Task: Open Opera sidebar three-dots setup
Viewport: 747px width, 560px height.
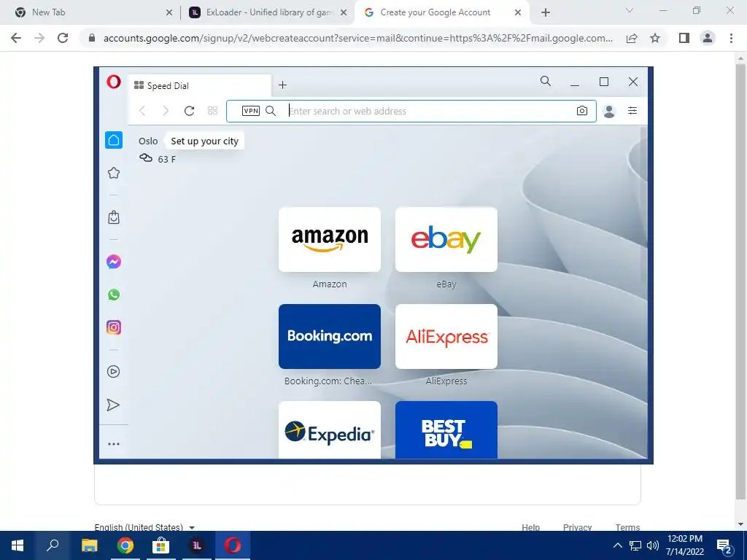Action: [x=114, y=444]
